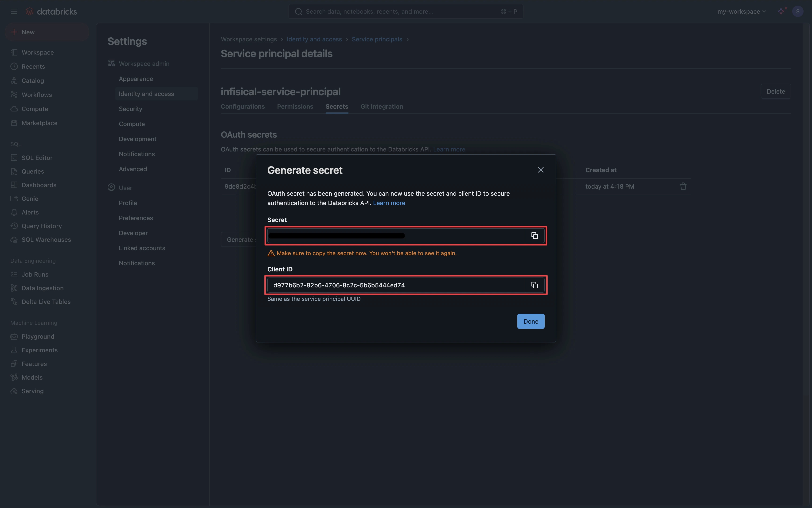This screenshot has width=812, height=508.
Task: Select Compute under Workspace admin settings
Action: [x=132, y=124]
